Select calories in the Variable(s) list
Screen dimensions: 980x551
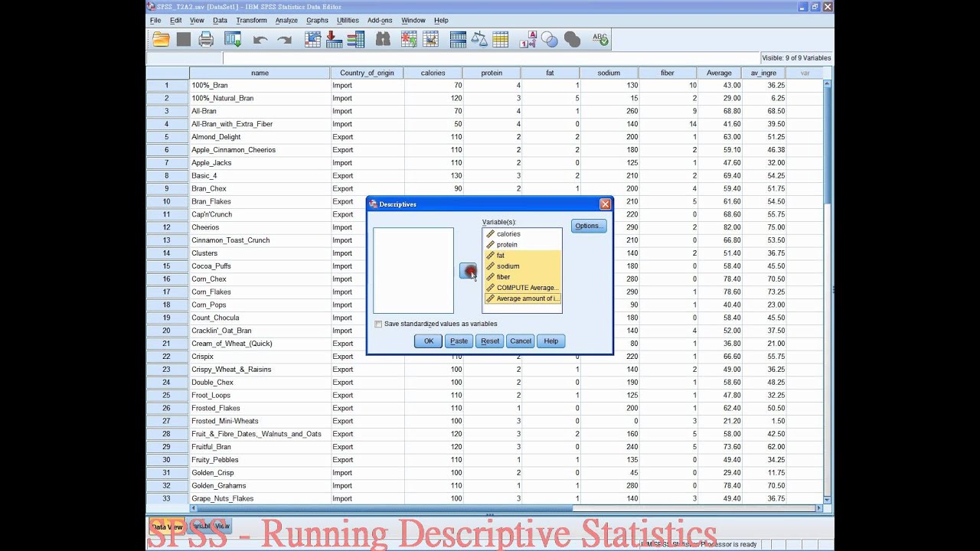pos(522,234)
